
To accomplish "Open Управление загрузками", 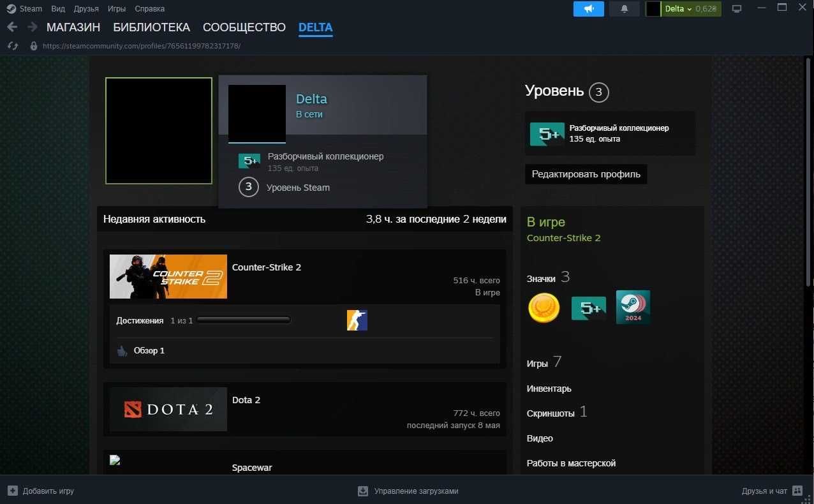I will 417,491.
